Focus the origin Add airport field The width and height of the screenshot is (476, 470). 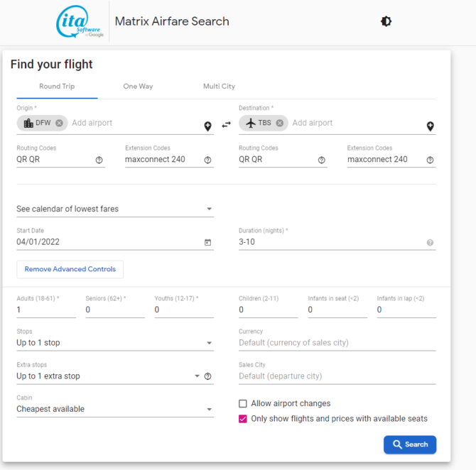[x=136, y=123]
